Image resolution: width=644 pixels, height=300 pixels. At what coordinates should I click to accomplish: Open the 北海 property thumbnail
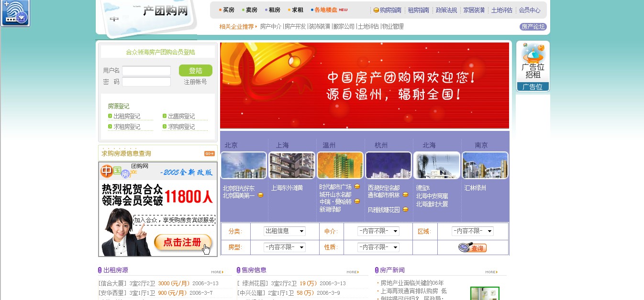point(437,165)
